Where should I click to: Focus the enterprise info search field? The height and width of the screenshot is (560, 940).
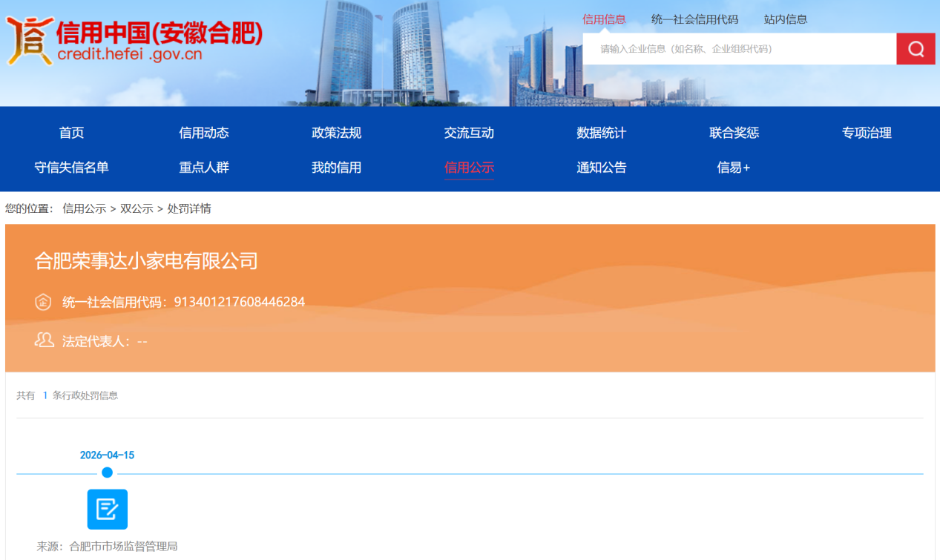pos(740,49)
